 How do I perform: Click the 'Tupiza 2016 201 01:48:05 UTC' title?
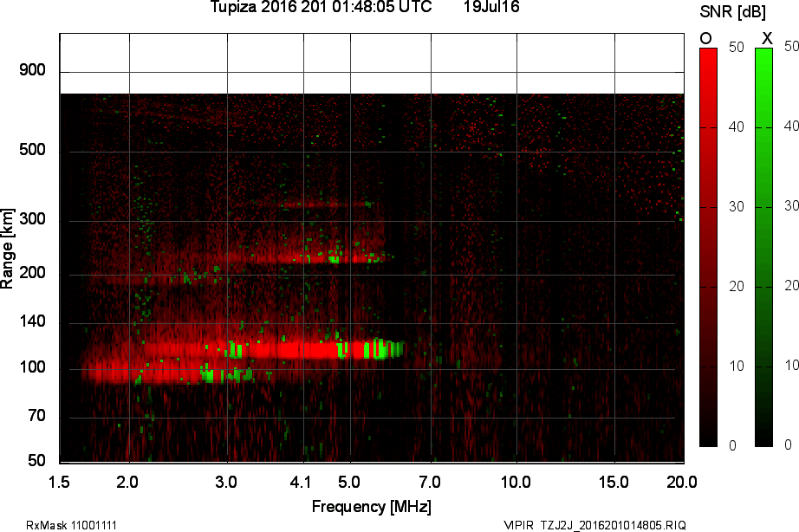point(321,8)
